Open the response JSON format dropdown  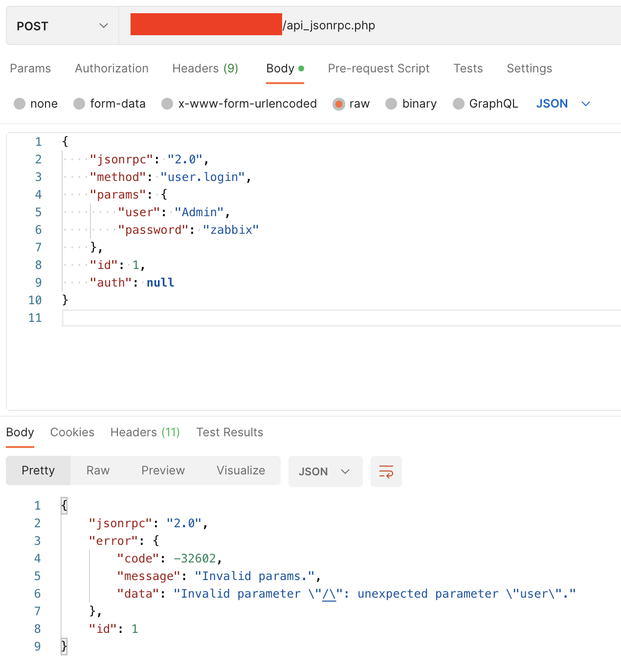point(326,471)
